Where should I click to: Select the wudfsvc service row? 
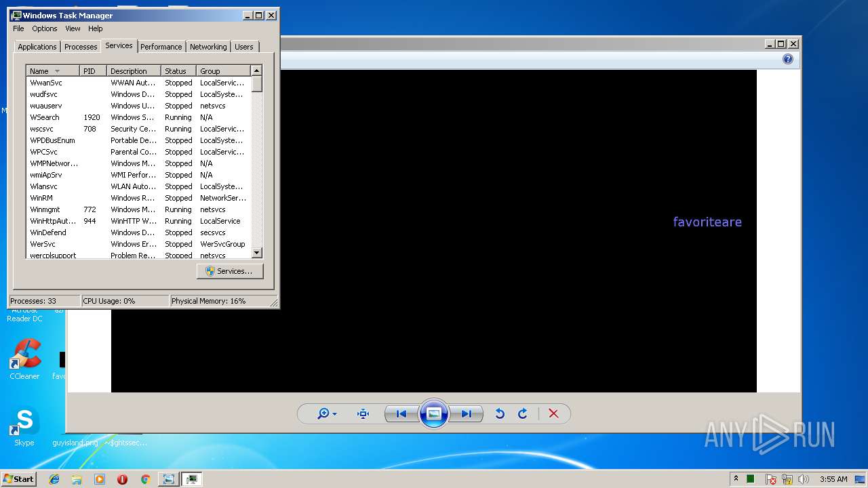point(138,94)
